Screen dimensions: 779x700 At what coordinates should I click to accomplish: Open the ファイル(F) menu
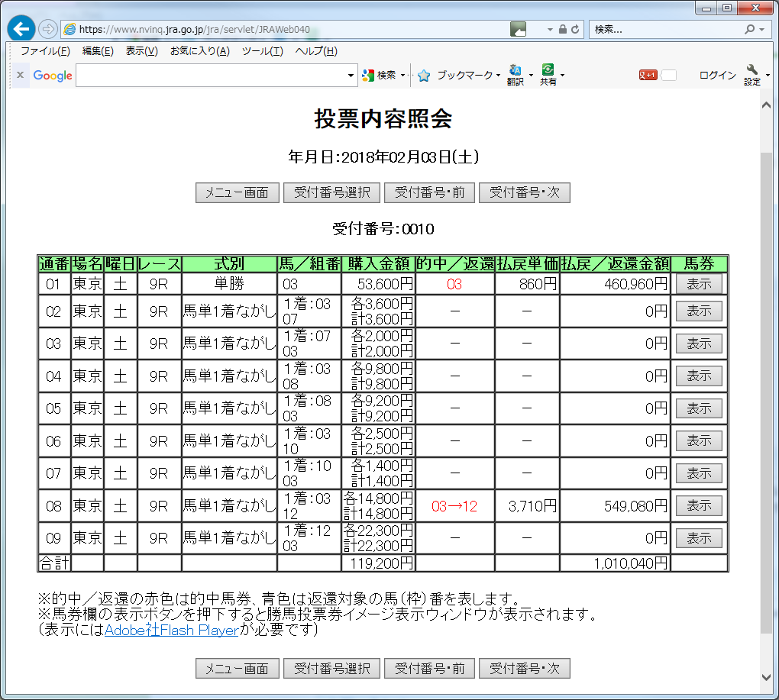(45, 51)
